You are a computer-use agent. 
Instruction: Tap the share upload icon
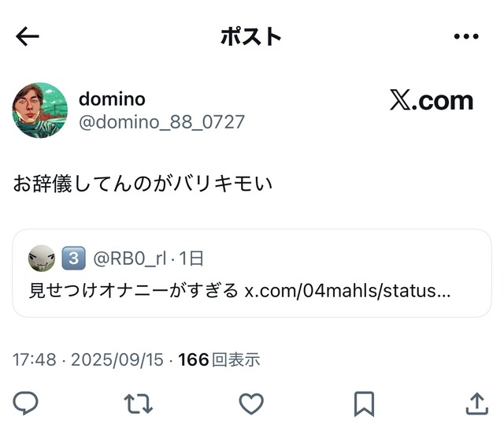477,404
